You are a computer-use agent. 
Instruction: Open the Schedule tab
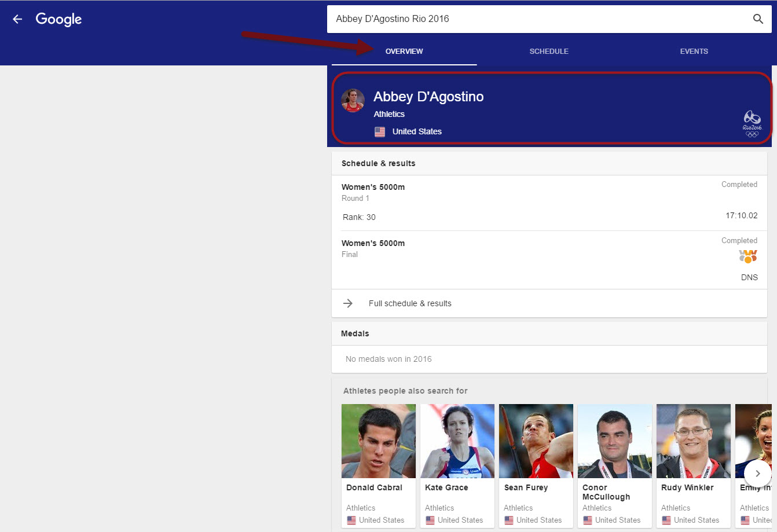548,52
